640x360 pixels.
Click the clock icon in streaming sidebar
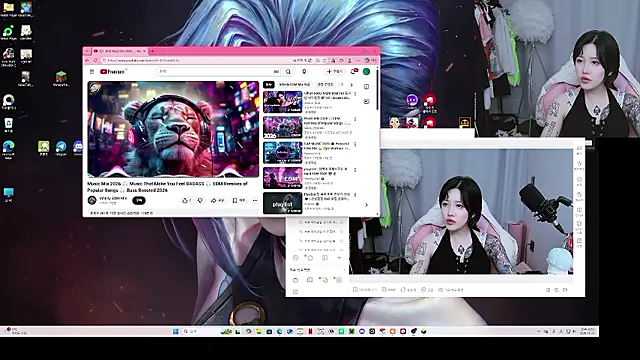579,180
